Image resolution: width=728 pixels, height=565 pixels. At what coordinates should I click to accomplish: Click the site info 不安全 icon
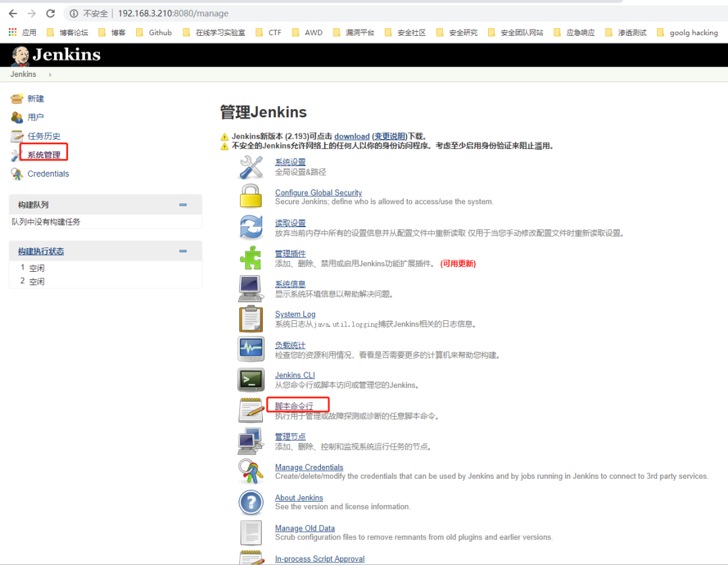click(74, 13)
